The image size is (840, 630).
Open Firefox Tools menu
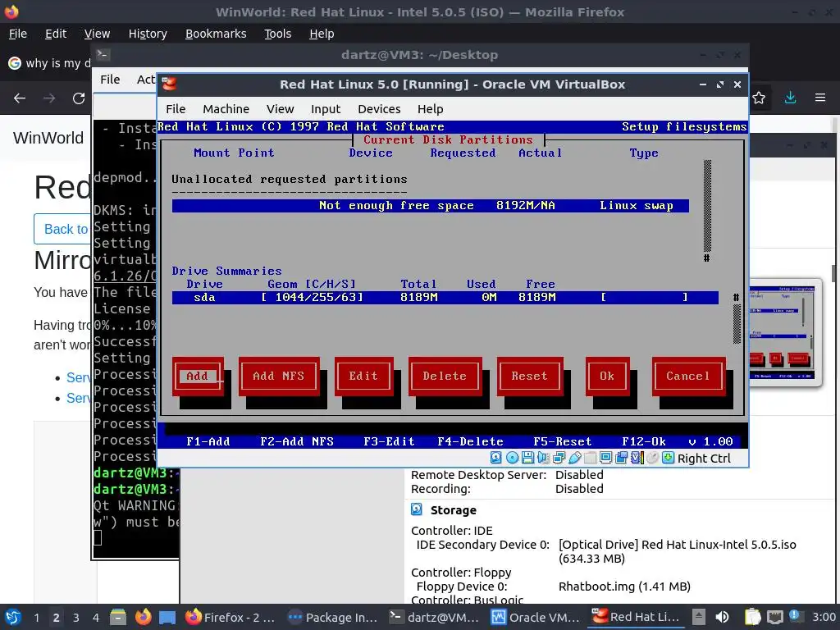[x=277, y=34]
